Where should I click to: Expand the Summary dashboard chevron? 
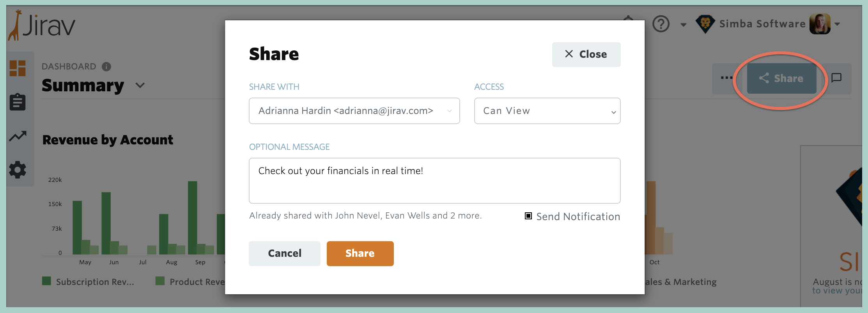pyautogui.click(x=140, y=85)
